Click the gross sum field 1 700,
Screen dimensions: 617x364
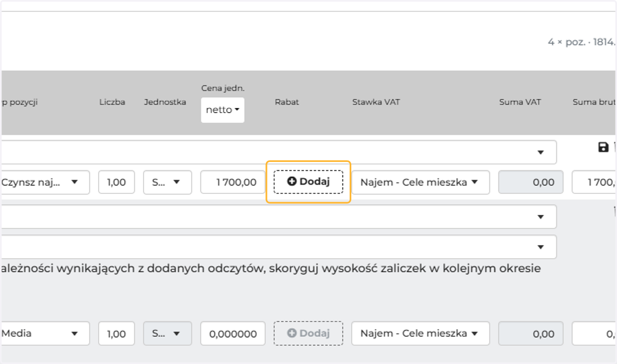point(594,182)
